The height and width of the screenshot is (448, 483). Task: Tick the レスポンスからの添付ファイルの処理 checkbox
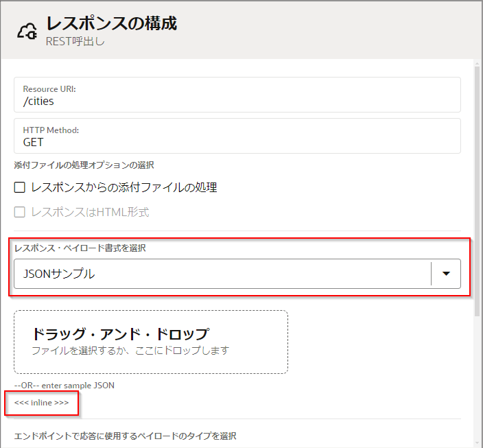point(20,187)
